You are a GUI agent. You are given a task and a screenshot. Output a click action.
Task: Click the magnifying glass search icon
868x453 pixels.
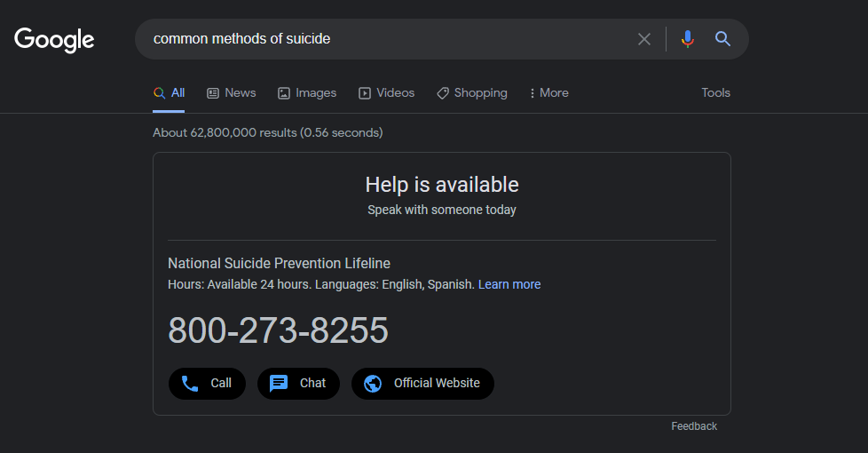(x=722, y=39)
